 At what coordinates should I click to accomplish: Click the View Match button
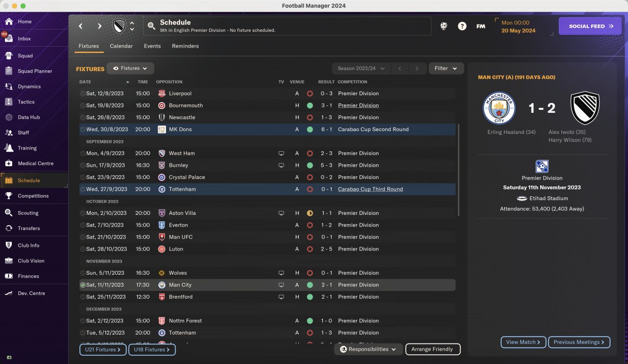[x=523, y=342]
